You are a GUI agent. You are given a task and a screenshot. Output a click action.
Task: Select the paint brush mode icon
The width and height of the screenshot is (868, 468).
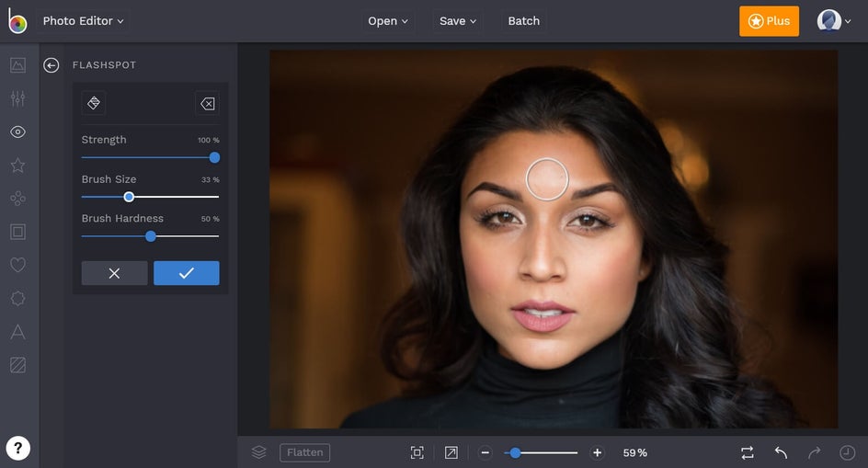94,103
